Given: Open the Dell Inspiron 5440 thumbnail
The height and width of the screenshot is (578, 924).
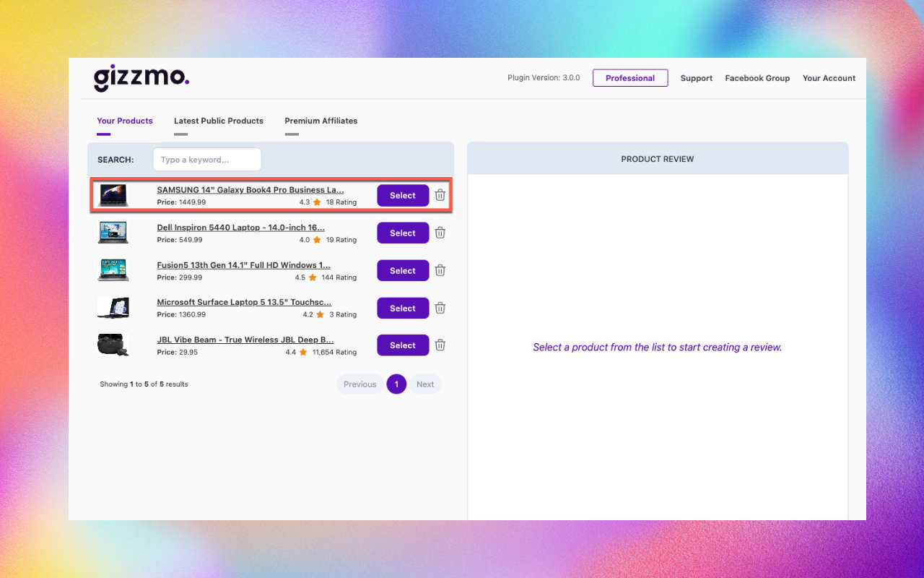Looking at the screenshot, I should [x=113, y=233].
